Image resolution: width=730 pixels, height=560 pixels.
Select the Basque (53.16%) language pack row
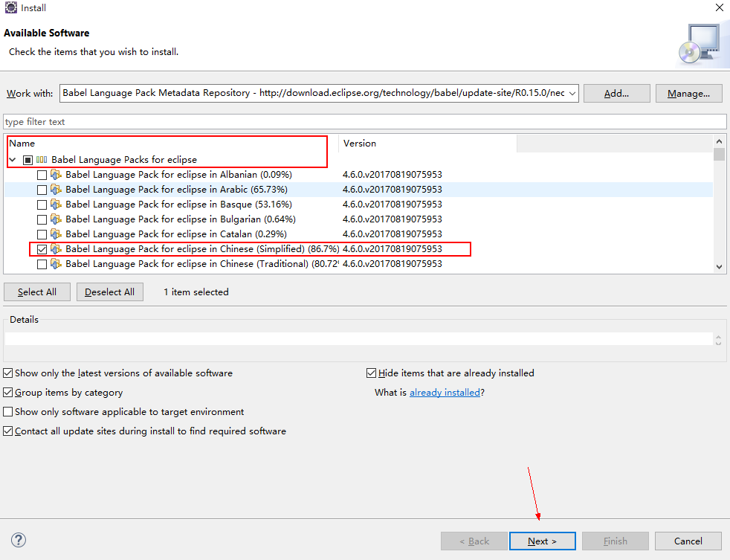click(x=358, y=205)
